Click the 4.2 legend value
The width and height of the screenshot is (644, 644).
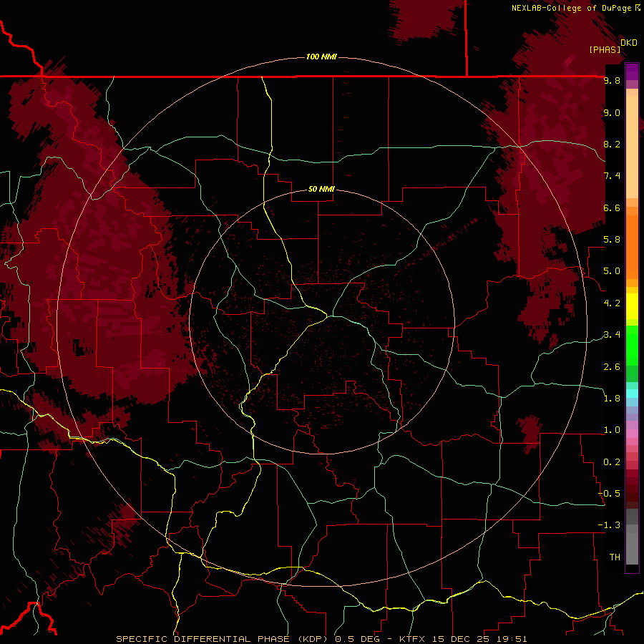click(612, 303)
